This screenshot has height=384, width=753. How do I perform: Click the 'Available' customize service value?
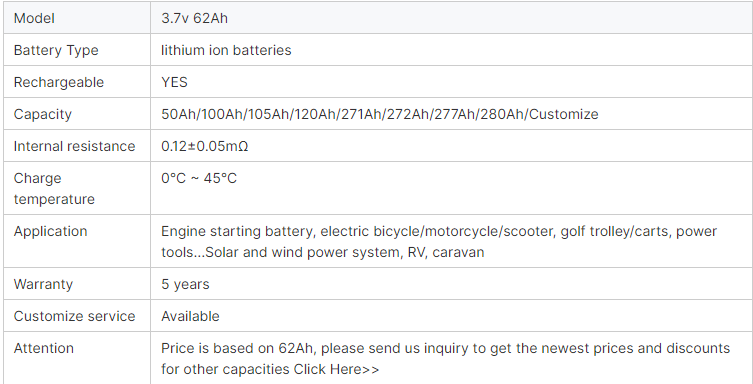[x=190, y=316]
